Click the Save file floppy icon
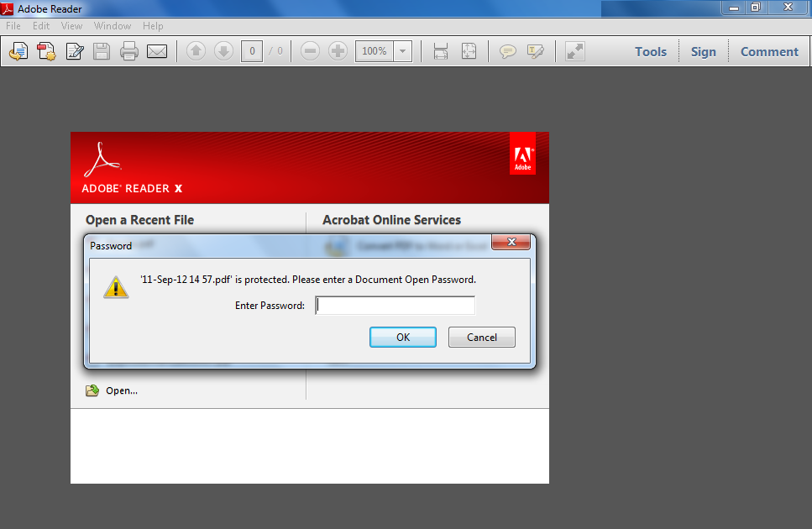The width and height of the screenshot is (812, 529). [102, 51]
